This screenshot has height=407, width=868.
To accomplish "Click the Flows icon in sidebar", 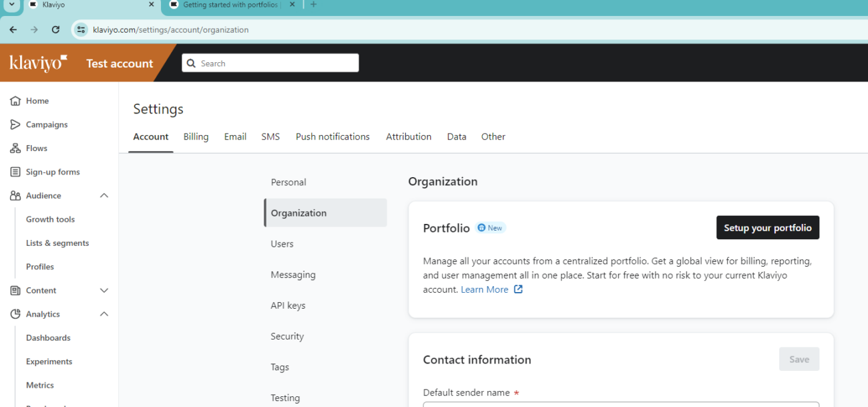I will click(x=15, y=148).
